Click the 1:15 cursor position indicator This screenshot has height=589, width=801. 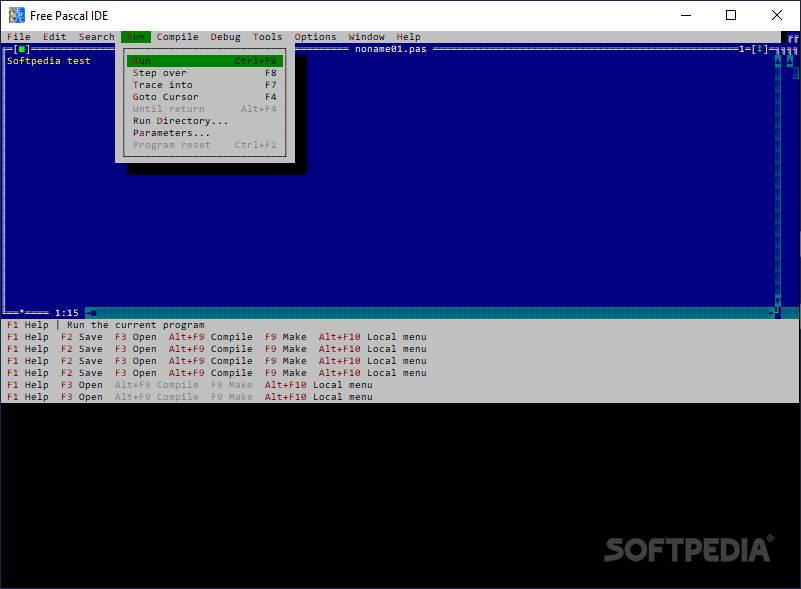pos(67,313)
